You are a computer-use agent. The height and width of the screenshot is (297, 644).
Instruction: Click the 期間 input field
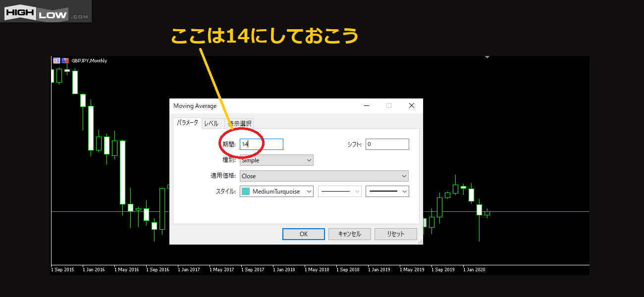(261, 144)
